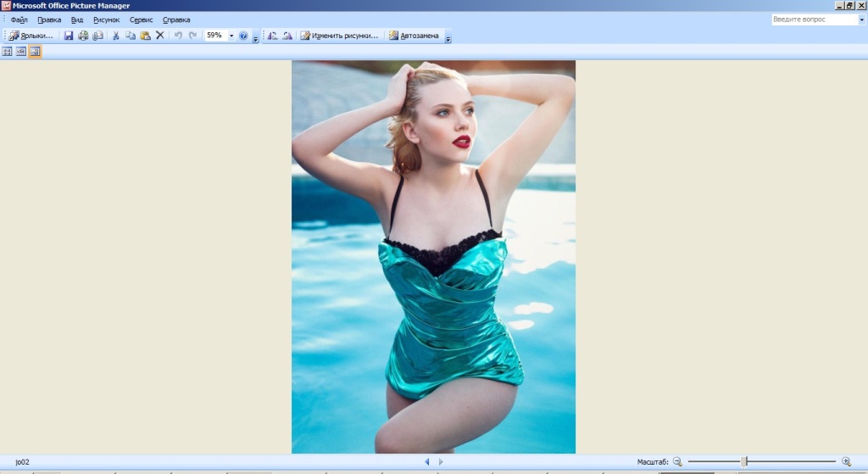Expand the standard toolbar options arrow
Screen dimensions: 868x474
click(255, 39)
